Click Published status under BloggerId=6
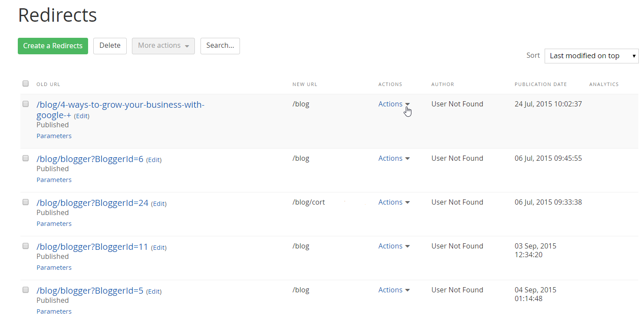Screen dimensions: 644x318 click(53, 169)
